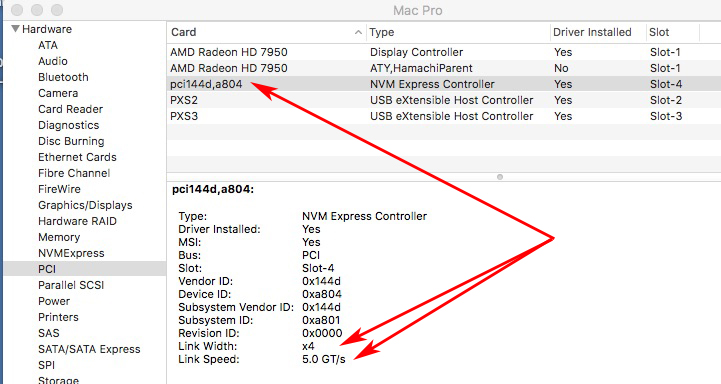Click Link Speed value 5.0 GT/s
This screenshot has height=384, width=721.
pos(324,359)
